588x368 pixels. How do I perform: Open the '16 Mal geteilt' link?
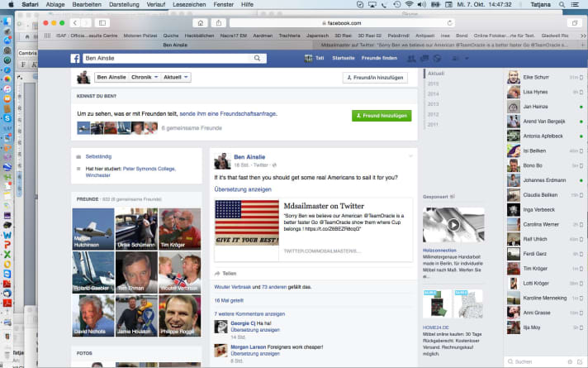pyautogui.click(x=229, y=300)
